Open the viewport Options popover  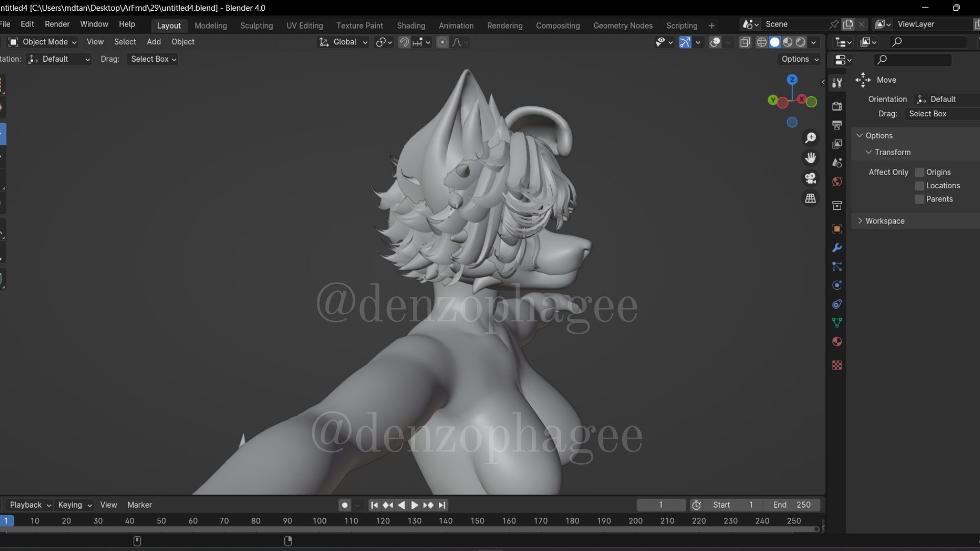[x=800, y=59]
